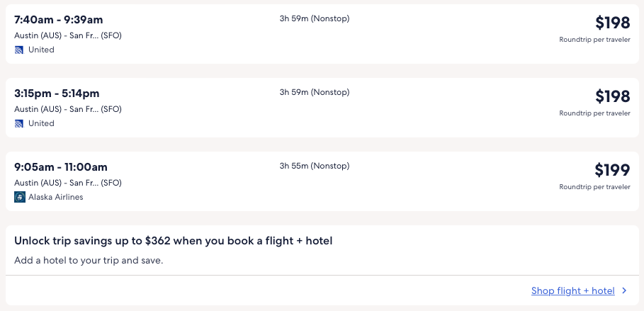Choose the 9:05am - 11:00am departure time
The width and height of the screenshot is (644, 311).
point(61,167)
